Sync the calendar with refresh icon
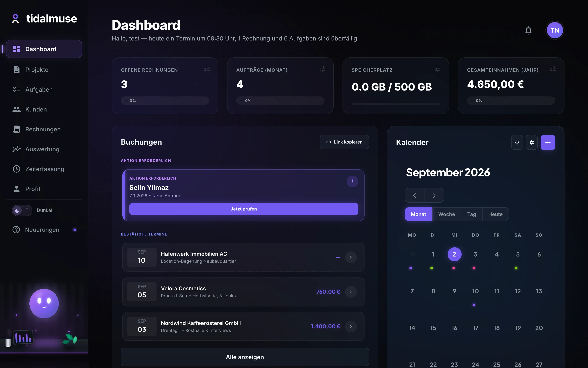 coord(517,142)
